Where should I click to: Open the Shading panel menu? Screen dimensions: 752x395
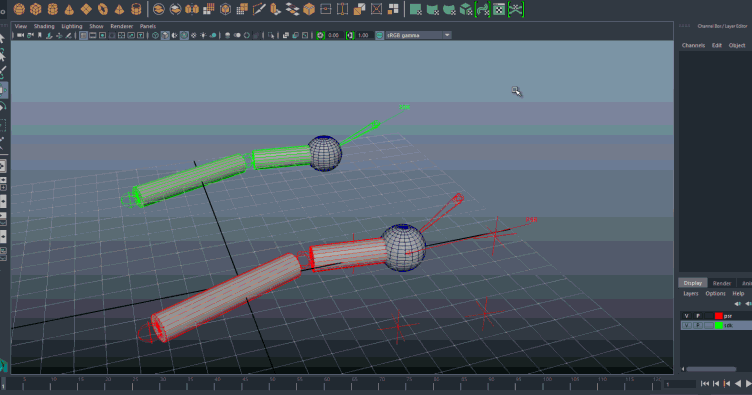tap(44, 26)
